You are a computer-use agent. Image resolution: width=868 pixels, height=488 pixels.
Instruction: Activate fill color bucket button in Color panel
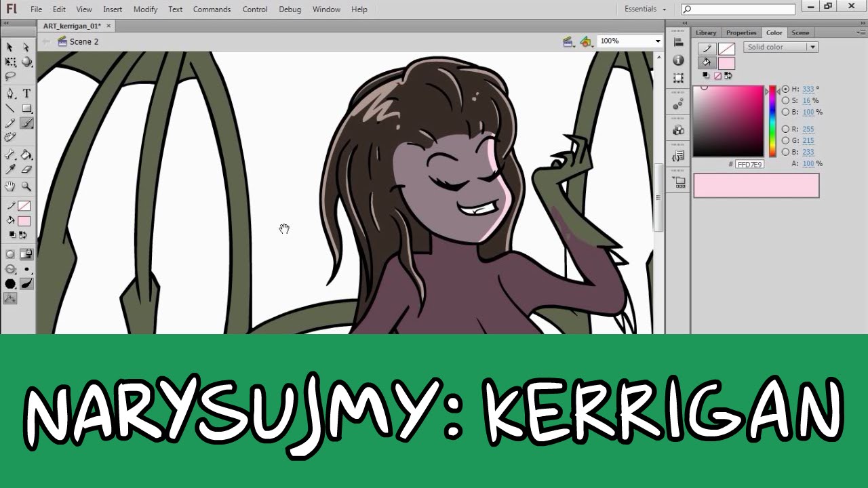pyautogui.click(x=707, y=62)
